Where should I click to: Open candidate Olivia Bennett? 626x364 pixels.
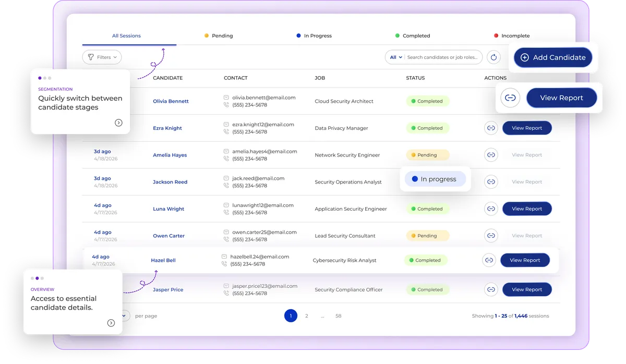[x=171, y=101]
